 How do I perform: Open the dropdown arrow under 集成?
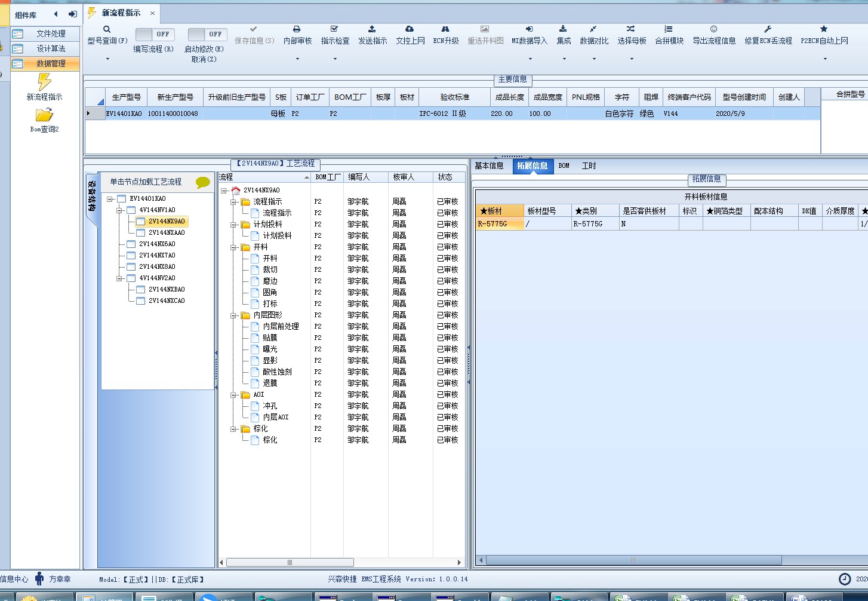click(x=564, y=59)
